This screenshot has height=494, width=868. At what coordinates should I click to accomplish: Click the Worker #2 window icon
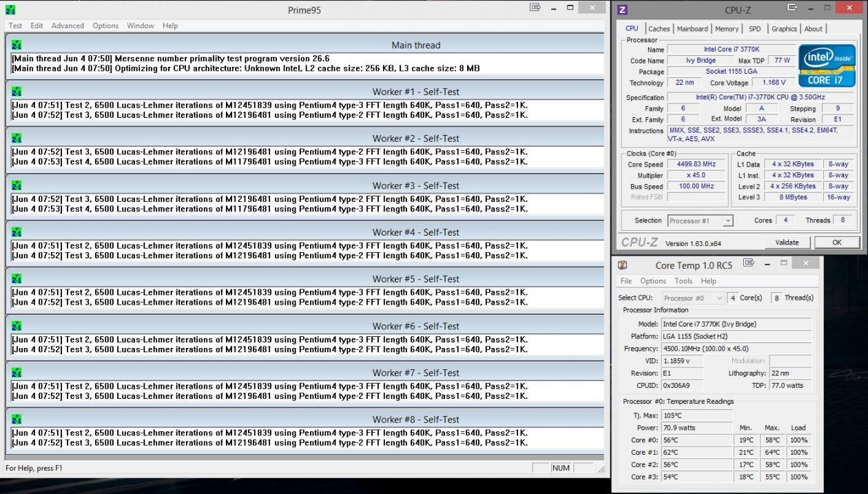pos(17,138)
